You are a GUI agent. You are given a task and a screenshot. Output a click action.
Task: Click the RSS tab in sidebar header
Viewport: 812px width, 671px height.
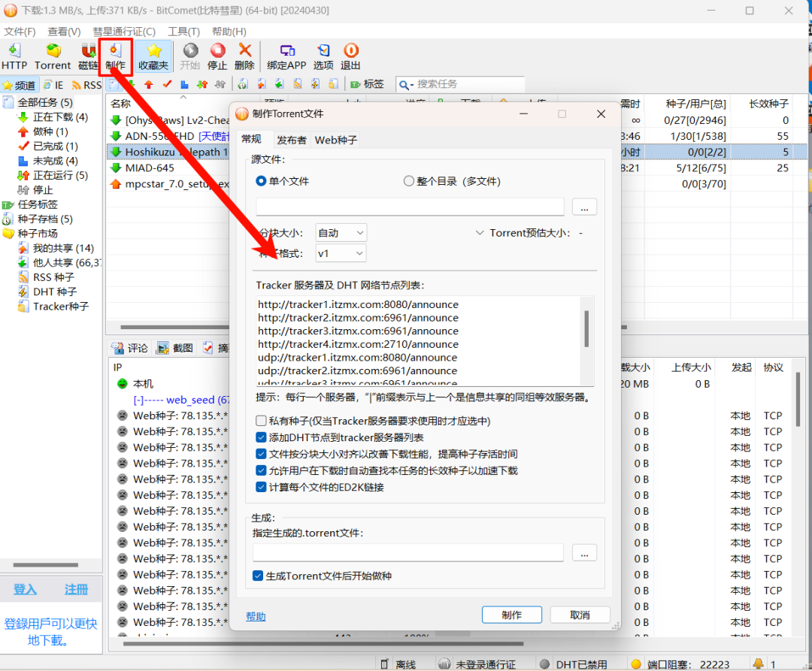(x=86, y=85)
